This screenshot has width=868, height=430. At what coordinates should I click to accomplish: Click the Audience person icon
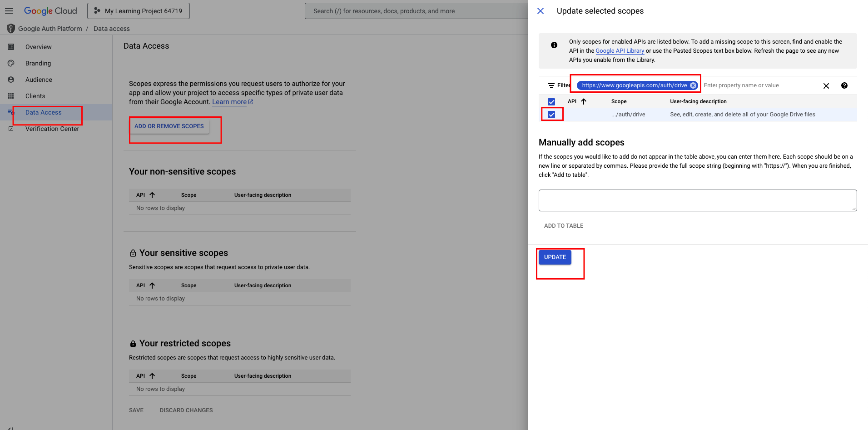pos(11,80)
